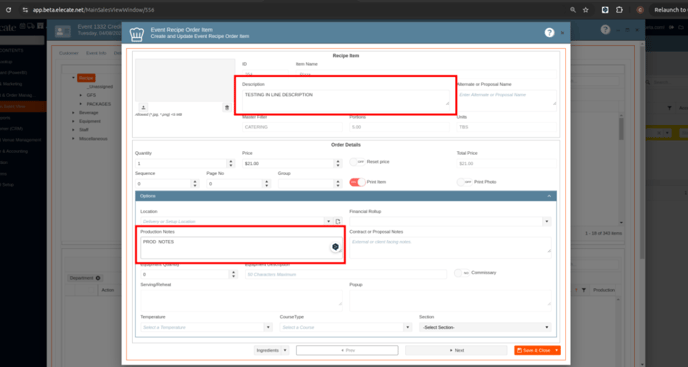Click the site info icon in address bar
The image size is (688, 367).
click(25, 10)
